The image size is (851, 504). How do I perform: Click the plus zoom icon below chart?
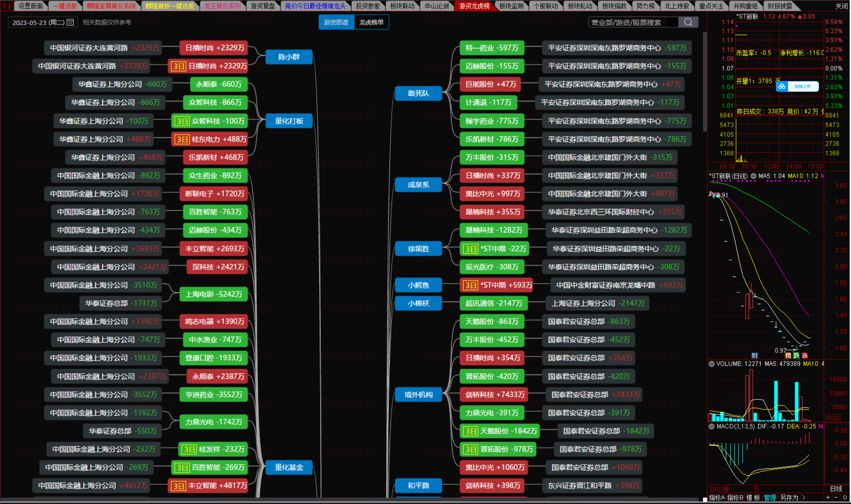click(828, 498)
